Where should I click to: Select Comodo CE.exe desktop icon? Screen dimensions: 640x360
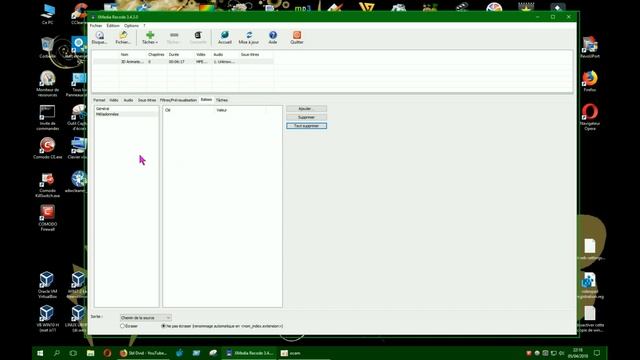point(47,148)
